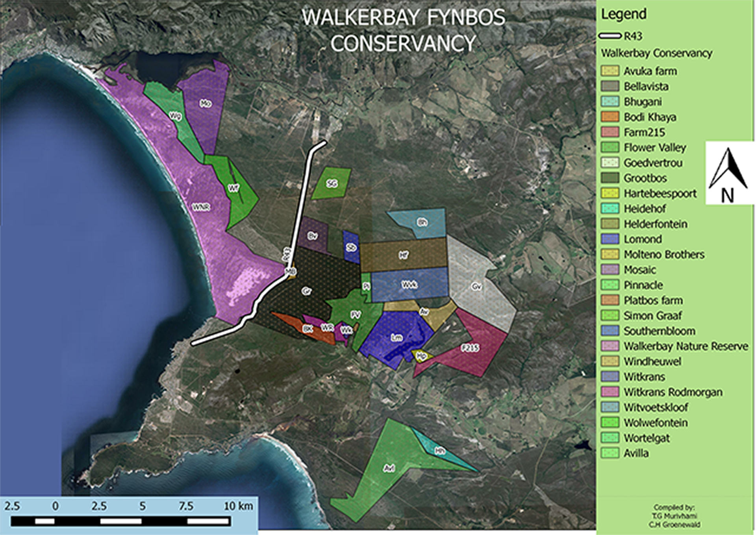Click the map title WALKERBAY FYNBOS CONSERVANCY
Screen dimensions: 756x535
click(x=403, y=30)
